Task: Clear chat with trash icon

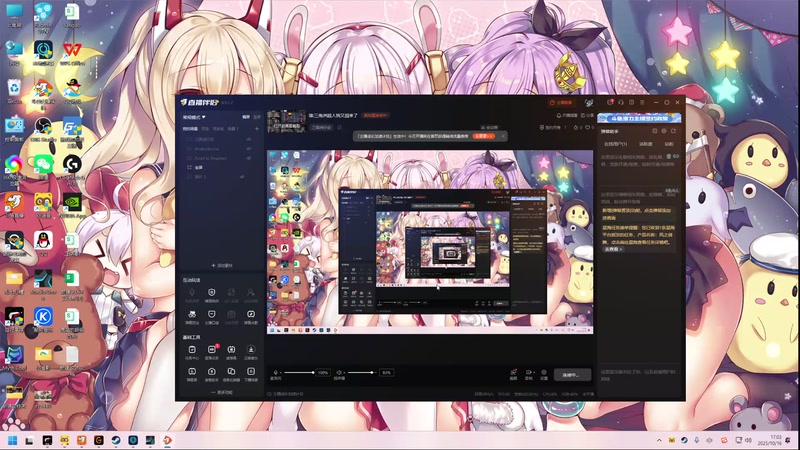Action: (668, 156)
